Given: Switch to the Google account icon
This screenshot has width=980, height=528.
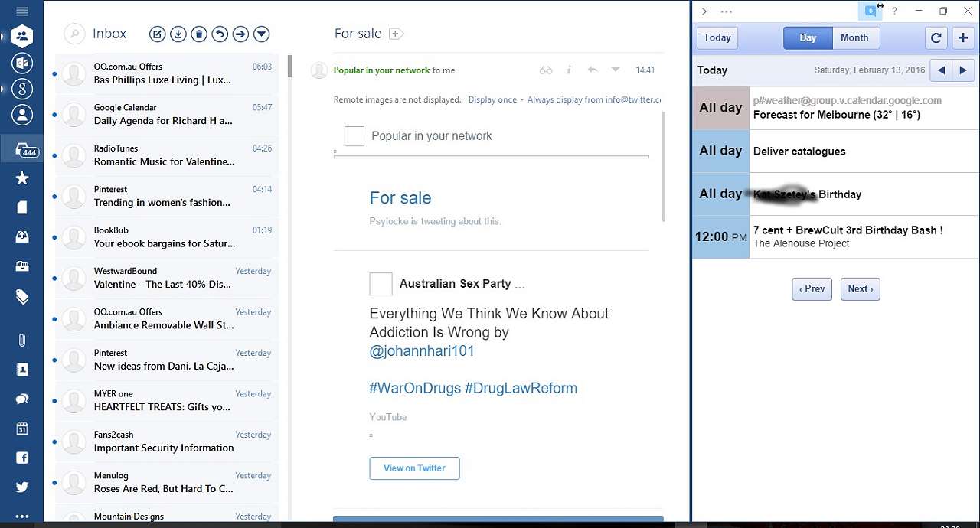Looking at the screenshot, I should (22, 90).
